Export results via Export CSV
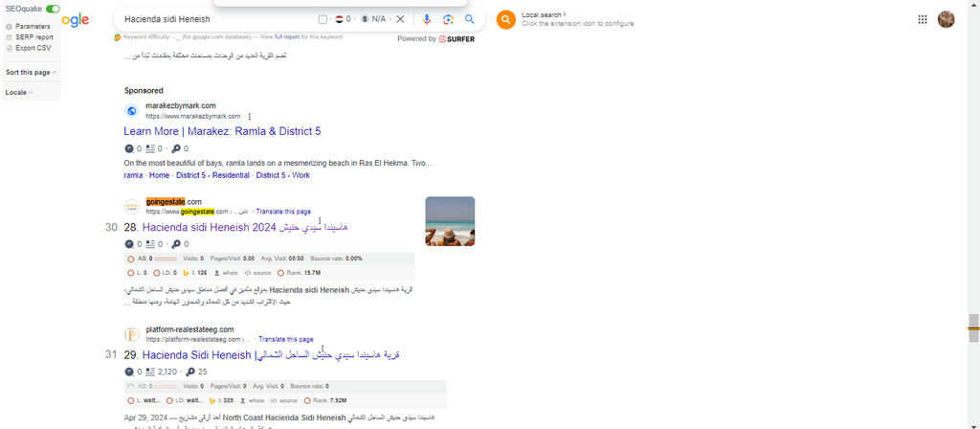Viewport: 980px width, 429px height. point(33,48)
